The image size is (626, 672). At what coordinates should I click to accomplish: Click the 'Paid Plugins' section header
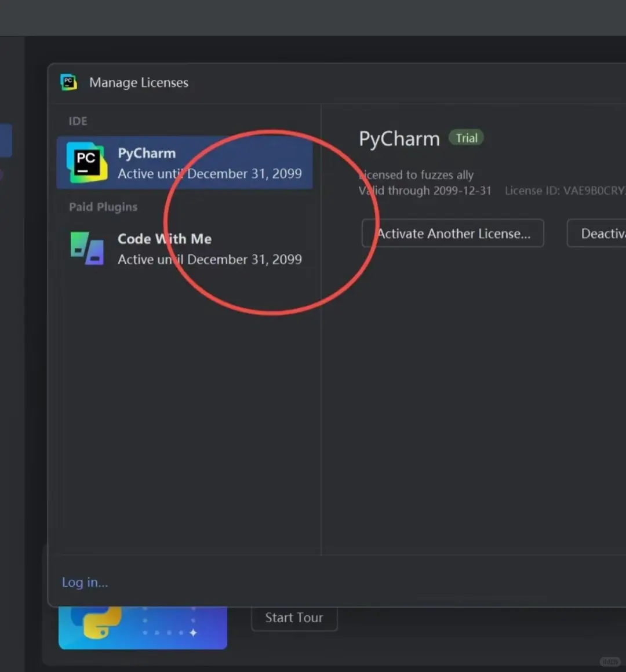(x=103, y=207)
